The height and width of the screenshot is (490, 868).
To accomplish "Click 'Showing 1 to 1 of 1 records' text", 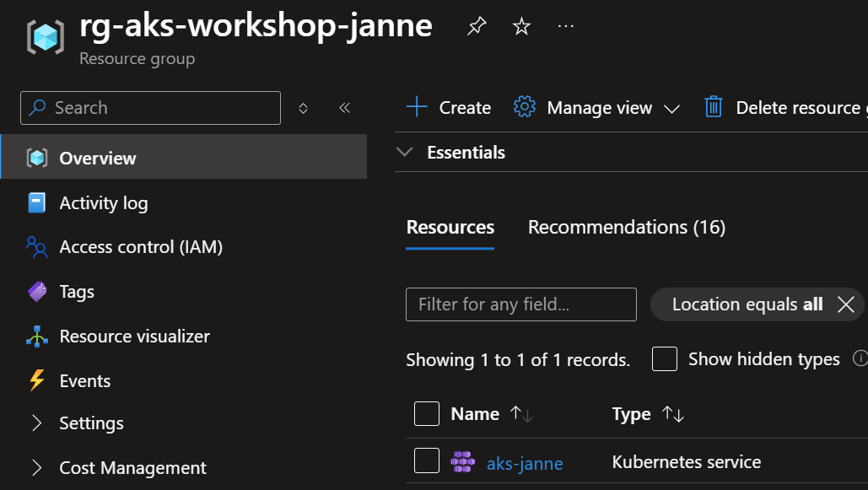I will click(518, 360).
